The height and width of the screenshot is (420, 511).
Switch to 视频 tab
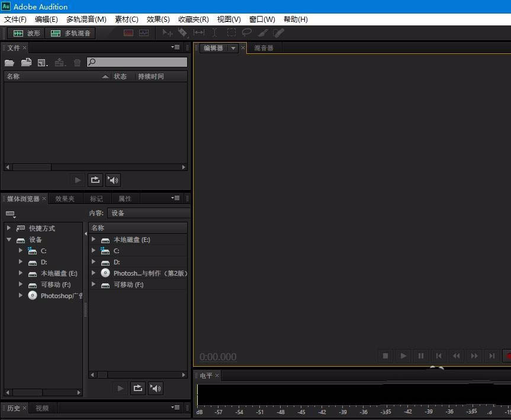(x=42, y=408)
